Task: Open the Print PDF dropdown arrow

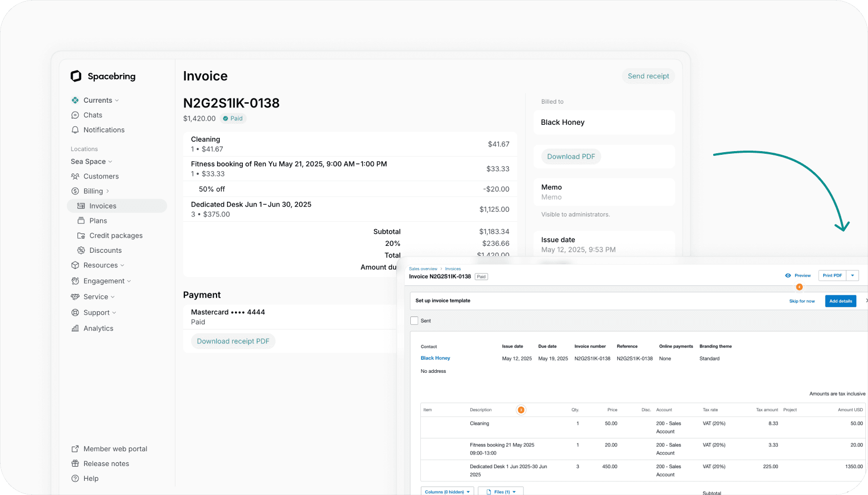Action: pyautogui.click(x=854, y=275)
